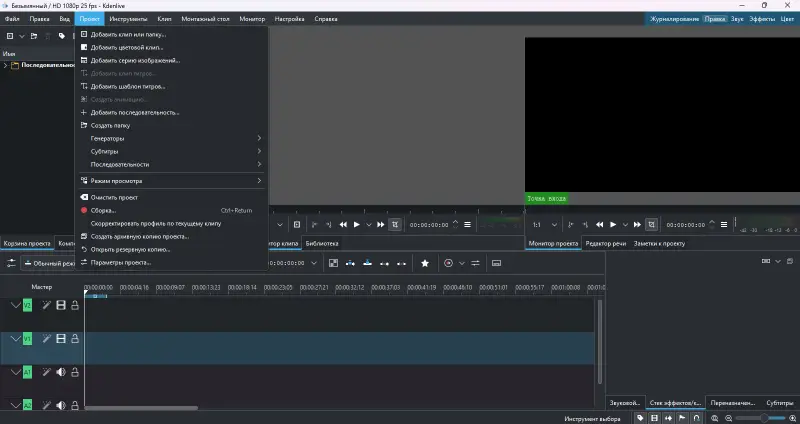Switch to the 'Журналирование' workspace layout
Viewport: 800px width, 424px height.
tap(674, 19)
